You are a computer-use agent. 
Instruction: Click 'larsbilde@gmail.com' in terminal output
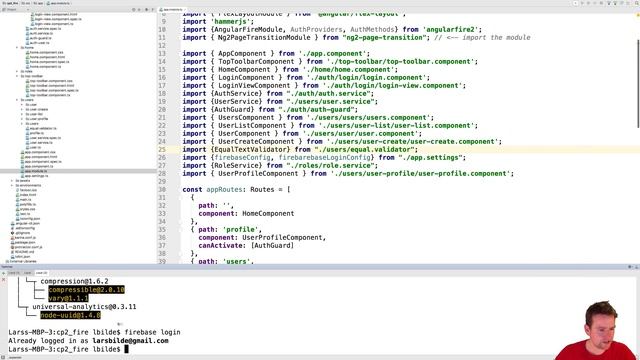[131, 341]
